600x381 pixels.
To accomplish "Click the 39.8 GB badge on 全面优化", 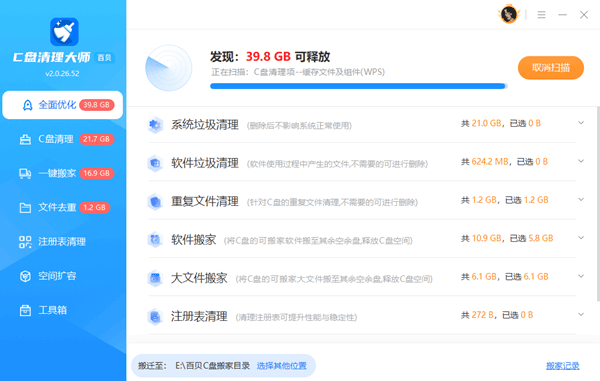I will 97,105.
